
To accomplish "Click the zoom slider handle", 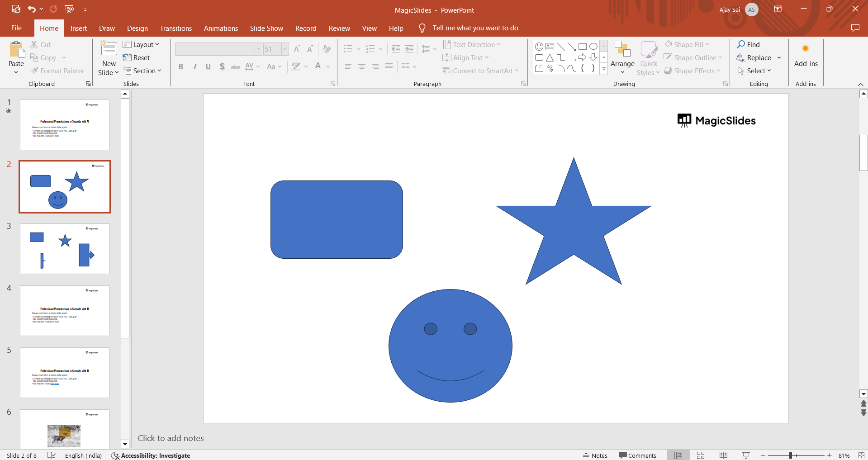I will point(790,455).
